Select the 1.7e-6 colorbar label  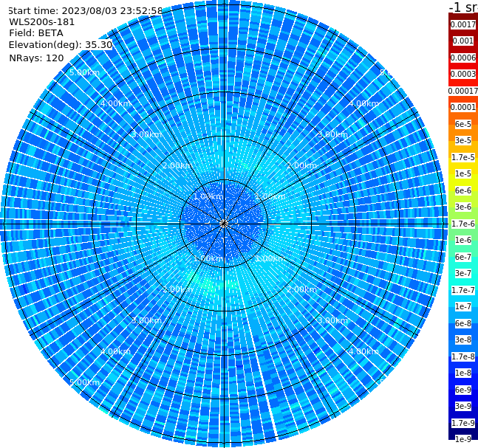click(x=463, y=224)
